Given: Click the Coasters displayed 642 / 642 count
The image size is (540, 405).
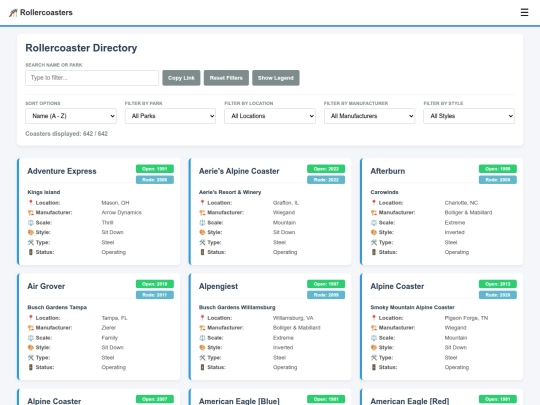Looking at the screenshot, I should [66, 134].
